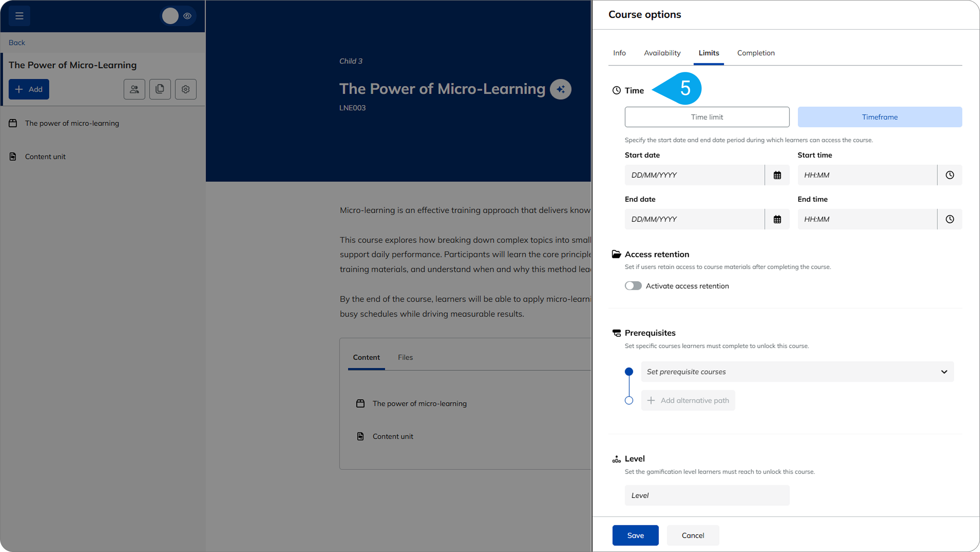The image size is (980, 552).
Task: Click Add alternative path
Action: click(x=688, y=400)
